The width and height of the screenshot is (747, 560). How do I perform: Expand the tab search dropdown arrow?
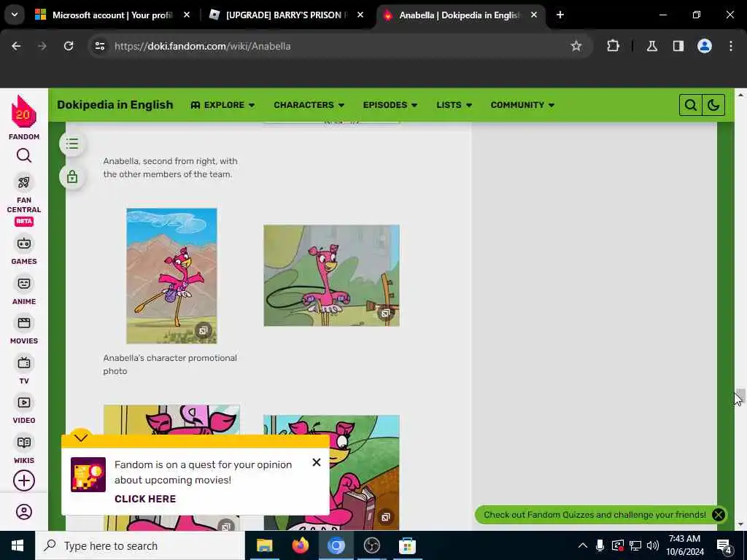point(15,15)
